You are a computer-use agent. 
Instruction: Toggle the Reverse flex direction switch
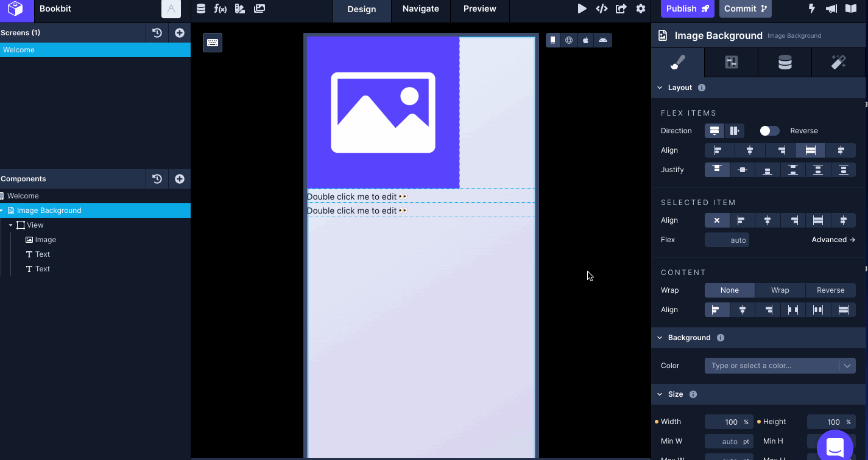pos(769,130)
